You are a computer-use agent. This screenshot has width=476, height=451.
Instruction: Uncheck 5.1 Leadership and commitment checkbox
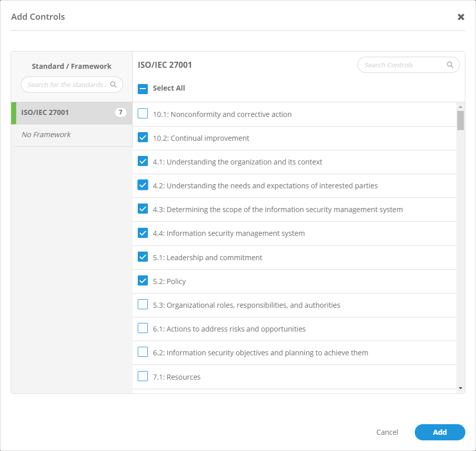click(x=143, y=257)
